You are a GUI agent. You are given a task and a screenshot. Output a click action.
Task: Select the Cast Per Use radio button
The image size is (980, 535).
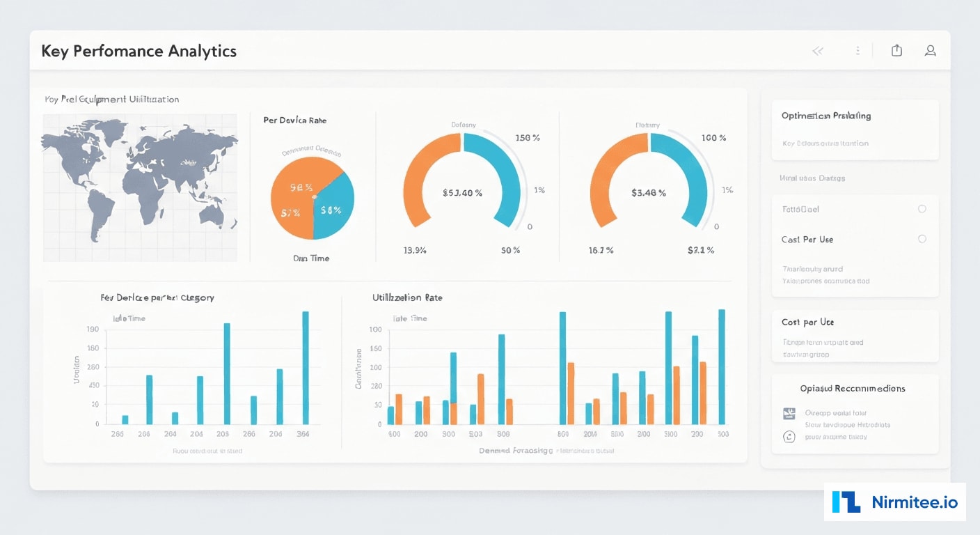point(922,239)
